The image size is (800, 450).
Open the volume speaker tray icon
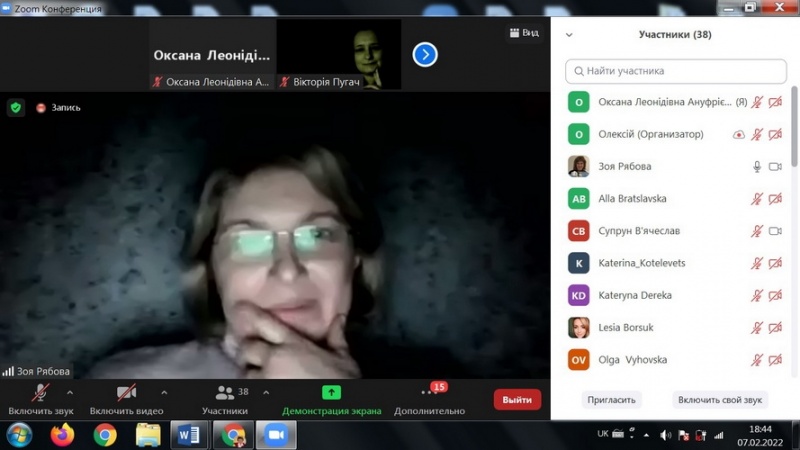click(665, 435)
